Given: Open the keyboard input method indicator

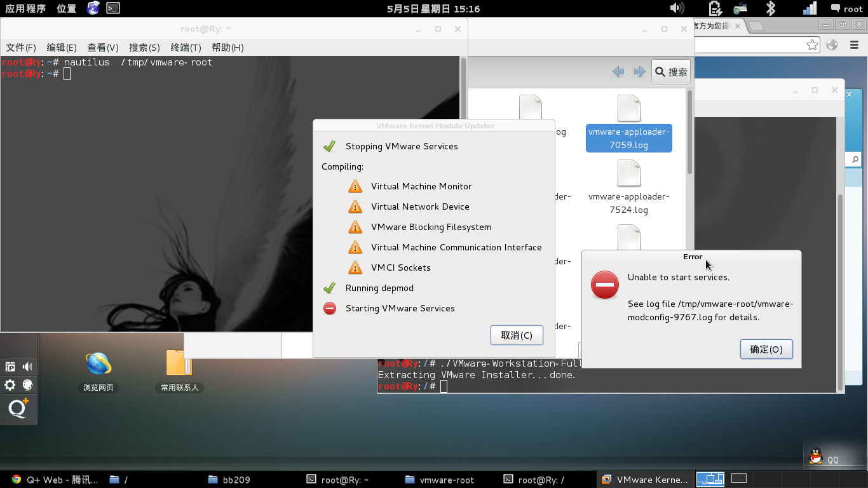Looking at the screenshot, I should (x=740, y=8).
